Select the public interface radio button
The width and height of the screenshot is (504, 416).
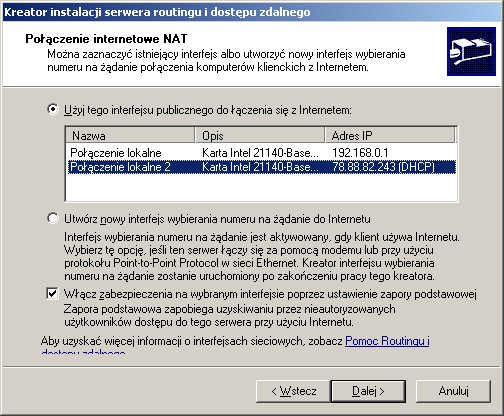pos(53,109)
